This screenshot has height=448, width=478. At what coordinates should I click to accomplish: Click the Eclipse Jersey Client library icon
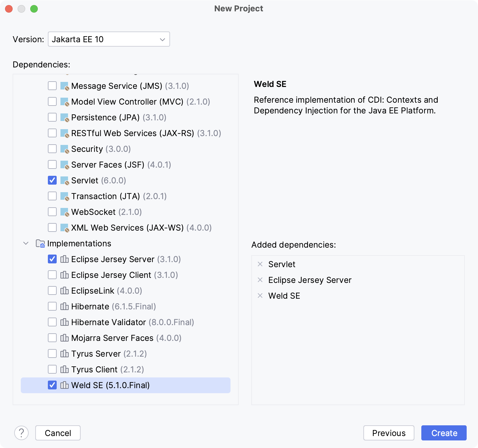(65, 275)
